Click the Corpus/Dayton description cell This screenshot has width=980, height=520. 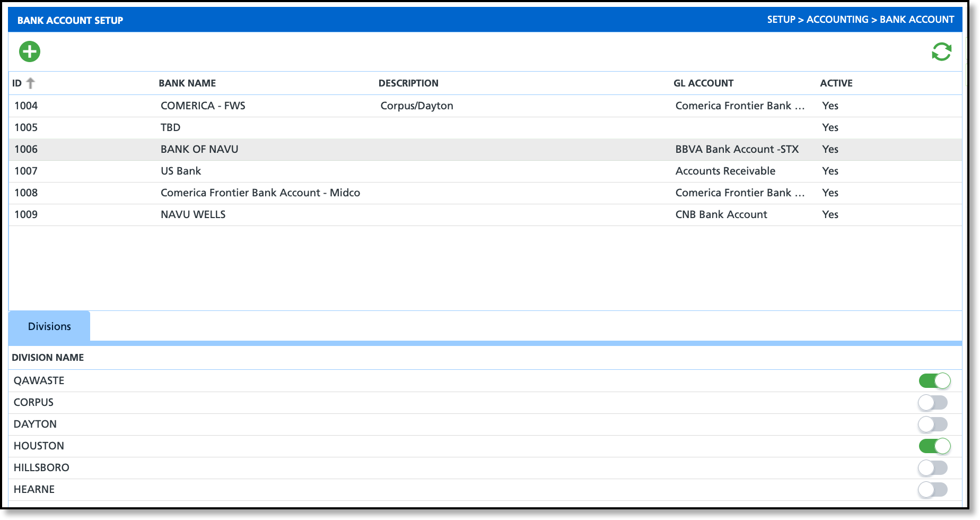tap(417, 106)
